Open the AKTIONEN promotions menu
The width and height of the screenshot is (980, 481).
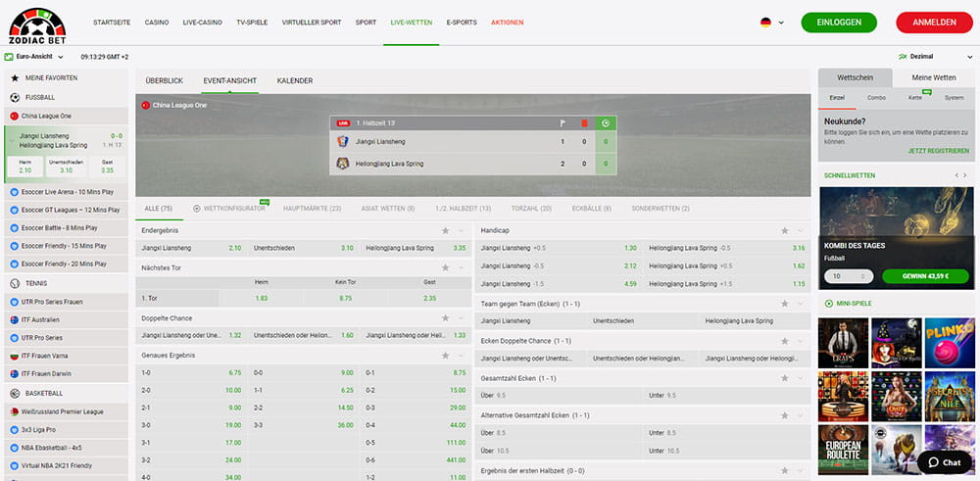[x=508, y=23]
